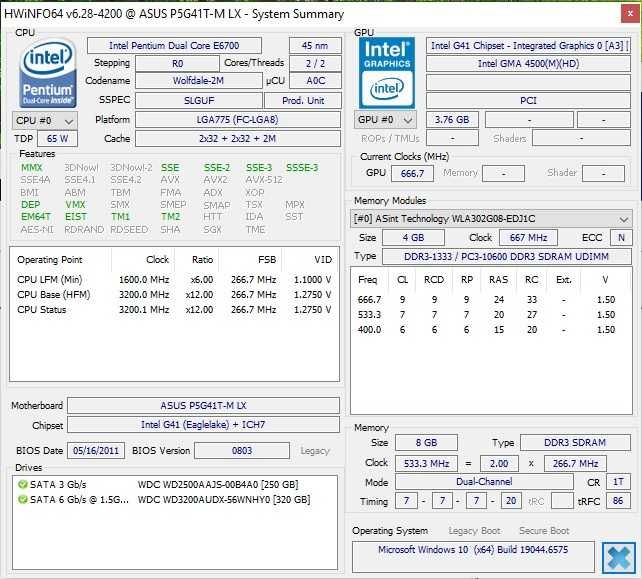Click the module Clock value 667 MHz
This screenshot has width=642, height=579.
click(x=528, y=237)
